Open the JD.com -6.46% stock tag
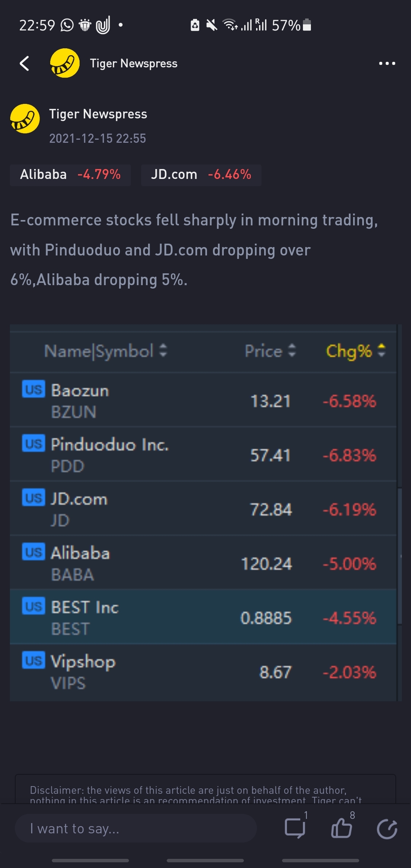Screen dimensions: 411x868 [201, 175]
